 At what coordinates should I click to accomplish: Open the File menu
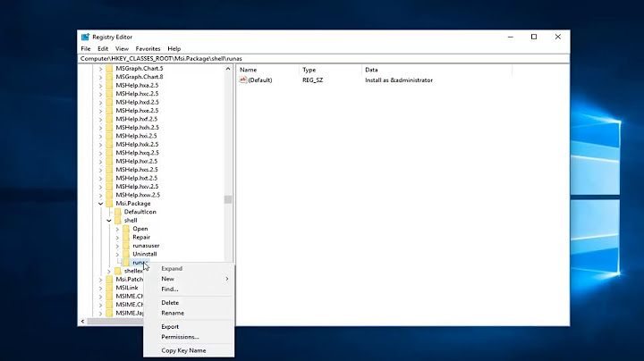[x=86, y=48]
